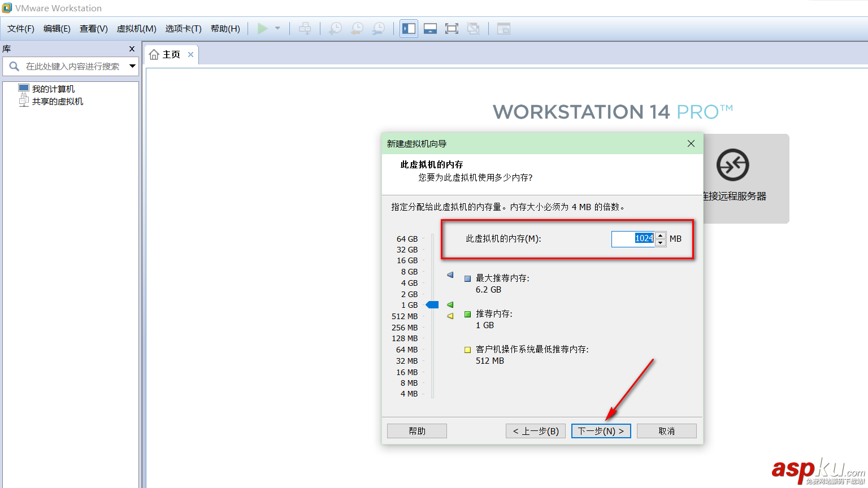
Task: Click the 上一步(B) back button
Action: coord(536,431)
